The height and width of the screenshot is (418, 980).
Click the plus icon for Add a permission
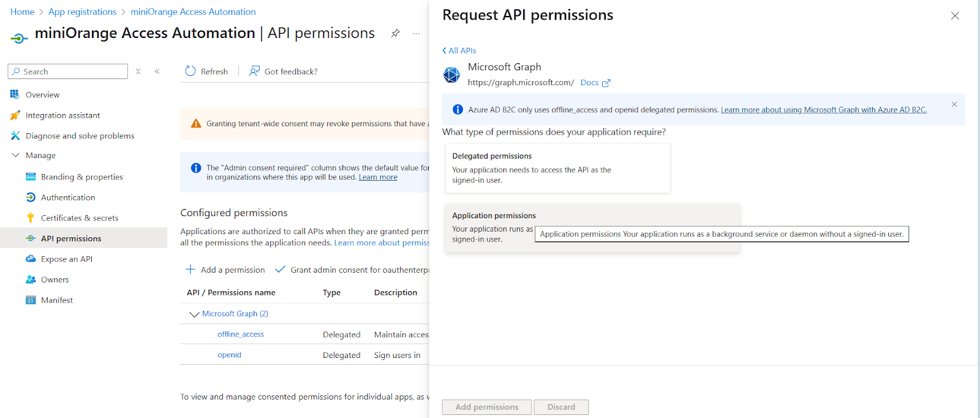(x=190, y=270)
